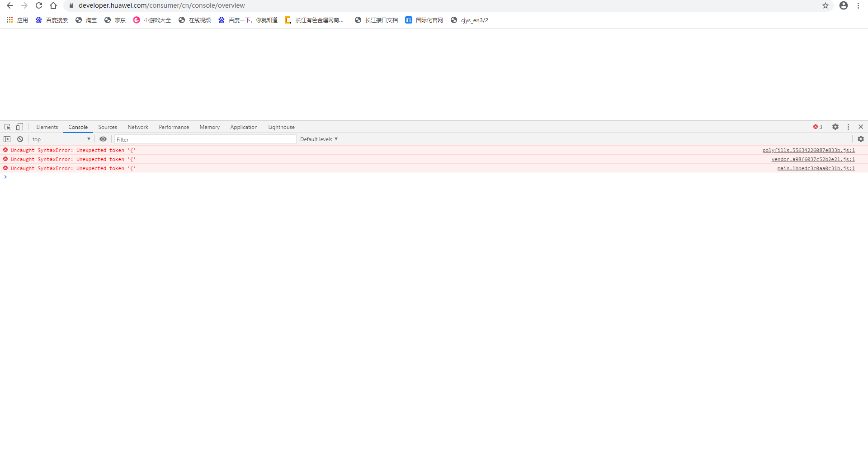Switch to the Sources tab
This screenshot has height=452, width=868.
pyautogui.click(x=108, y=127)
